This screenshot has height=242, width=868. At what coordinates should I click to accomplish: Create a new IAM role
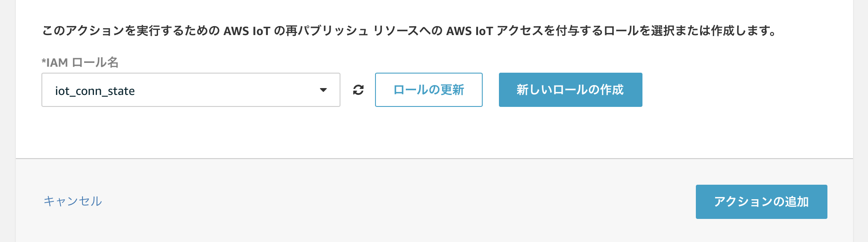pos(570,90)
